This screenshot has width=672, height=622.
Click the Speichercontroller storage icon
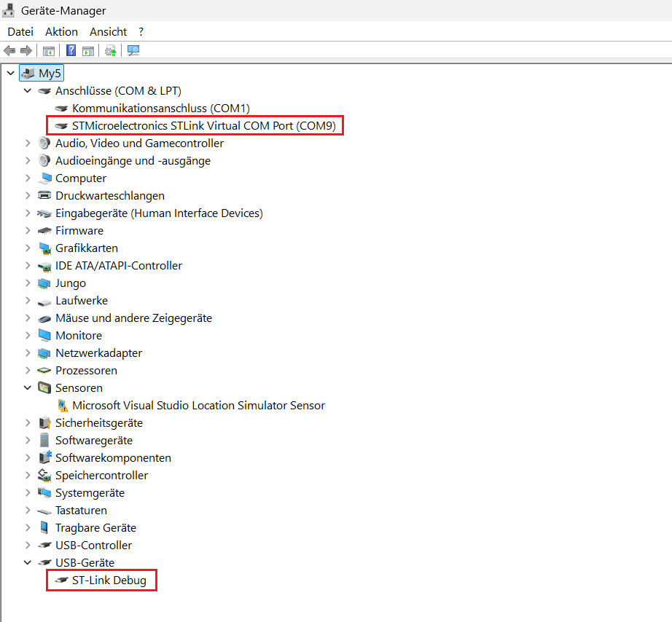pyautogui.click(x=44, y=475)
